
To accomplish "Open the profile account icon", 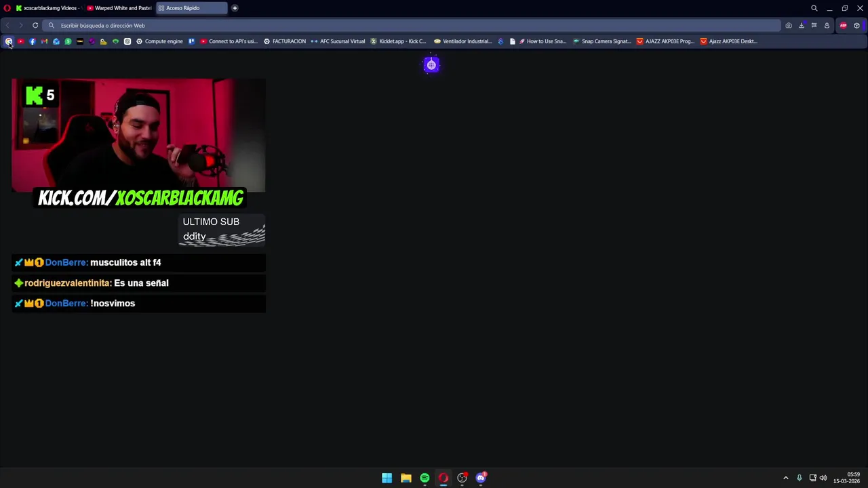I will (x=827, y=26).
